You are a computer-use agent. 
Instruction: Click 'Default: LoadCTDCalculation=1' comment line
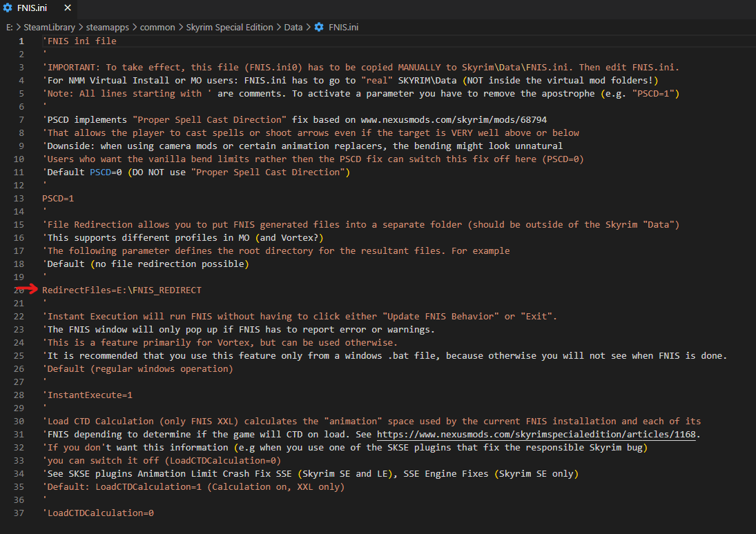(193, 487)
